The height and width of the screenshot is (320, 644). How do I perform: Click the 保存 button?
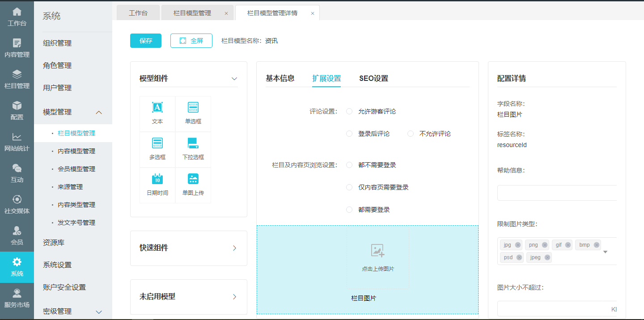(x=146, y=41)
